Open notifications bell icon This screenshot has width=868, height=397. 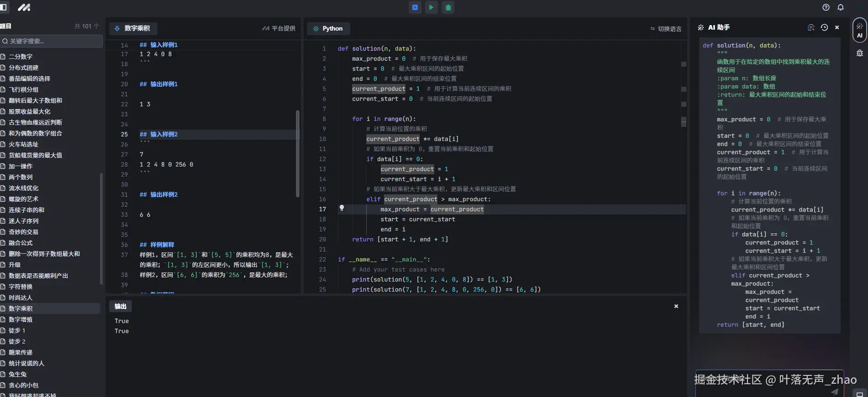pos(840,7)
